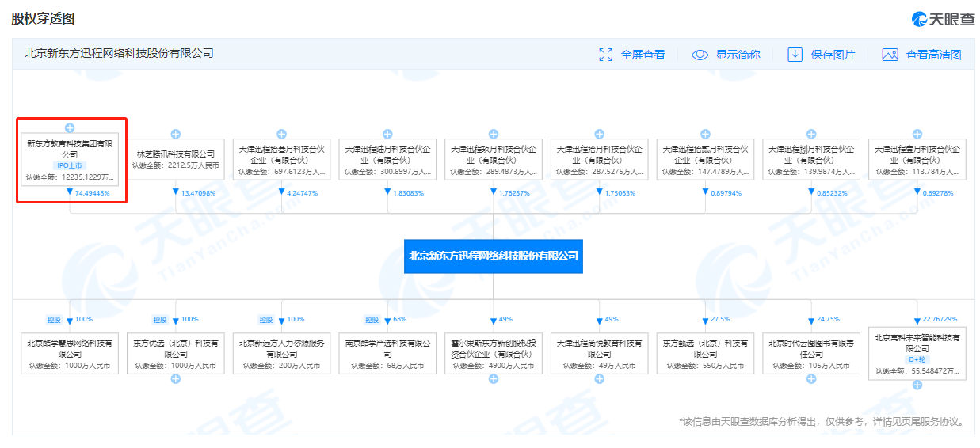The height and width of the screenshot is (448, 980).
Task: Toggle the 显示简称 eye icon
Action: [700, 55]
